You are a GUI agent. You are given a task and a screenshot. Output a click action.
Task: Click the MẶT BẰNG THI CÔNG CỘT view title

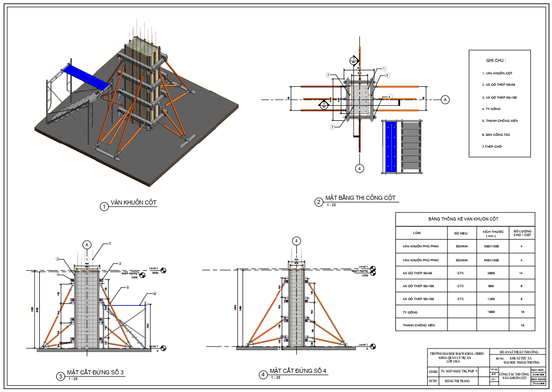click(x=360, y=198)
